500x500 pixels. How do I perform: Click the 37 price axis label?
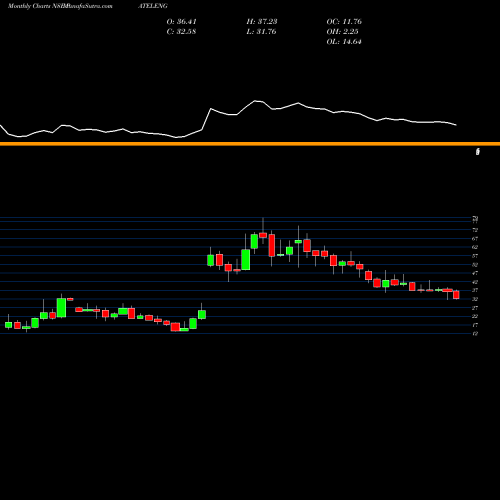click(475, 291)
